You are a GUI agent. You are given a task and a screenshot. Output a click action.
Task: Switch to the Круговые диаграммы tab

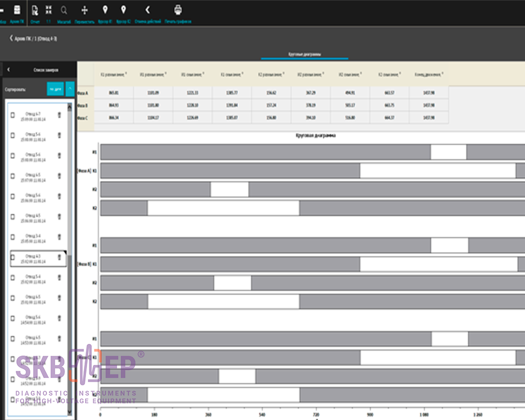click(x=304, y=54)
